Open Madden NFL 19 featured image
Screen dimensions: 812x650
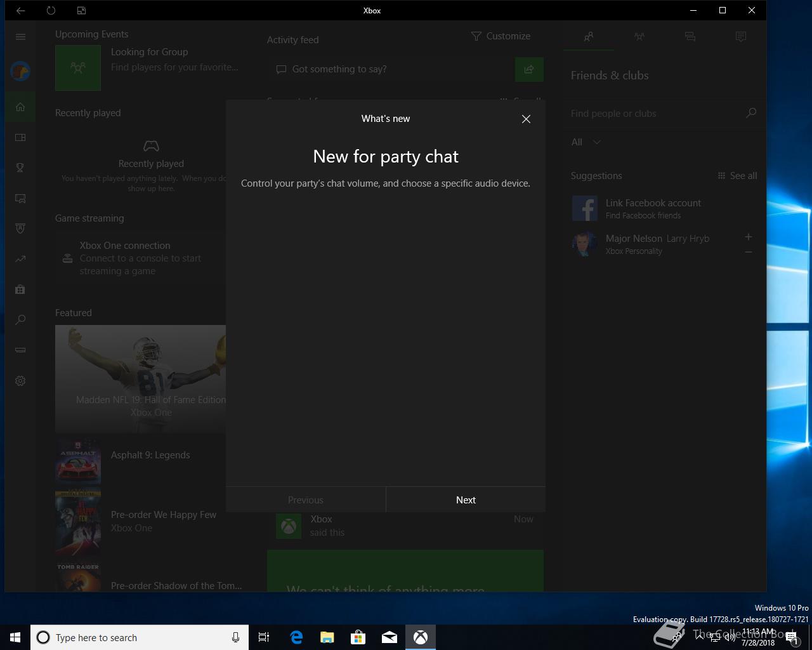[x=141, y=379]
